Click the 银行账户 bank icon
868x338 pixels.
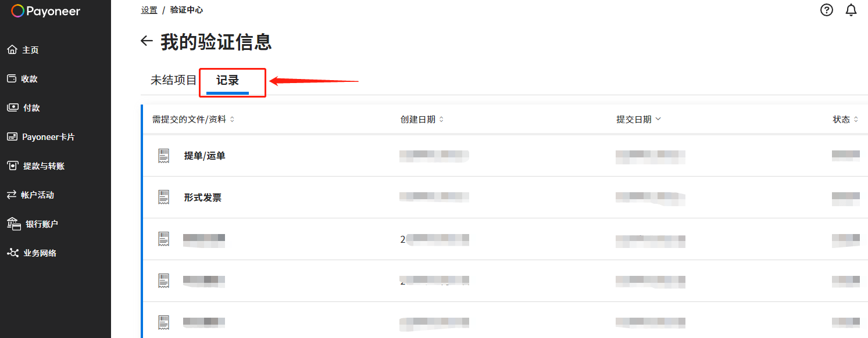coord(14,223)
